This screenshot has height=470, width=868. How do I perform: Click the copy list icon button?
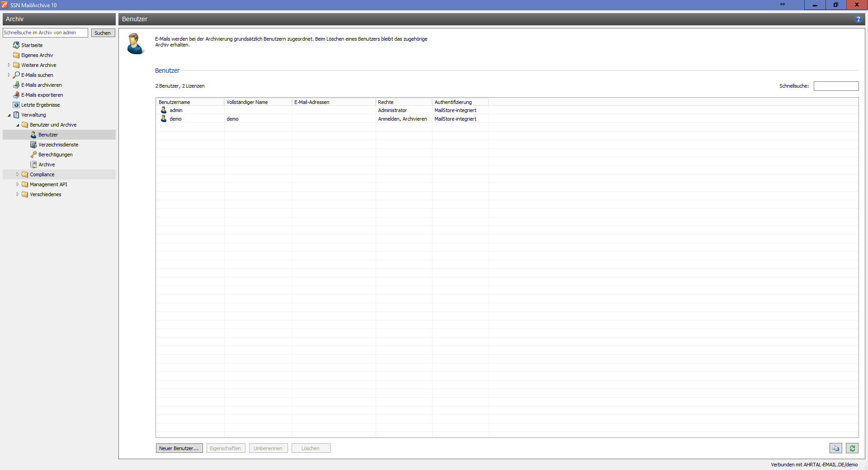pos(835,448)
